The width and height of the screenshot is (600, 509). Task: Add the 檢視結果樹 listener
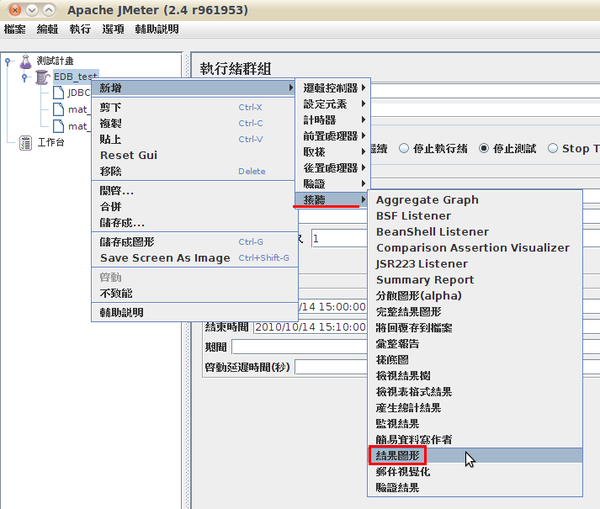[475, 376]
